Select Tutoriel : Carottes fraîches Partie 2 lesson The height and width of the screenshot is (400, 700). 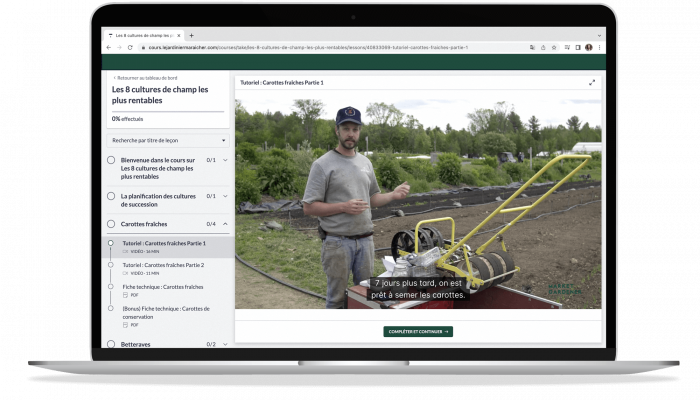coord(163,265)
